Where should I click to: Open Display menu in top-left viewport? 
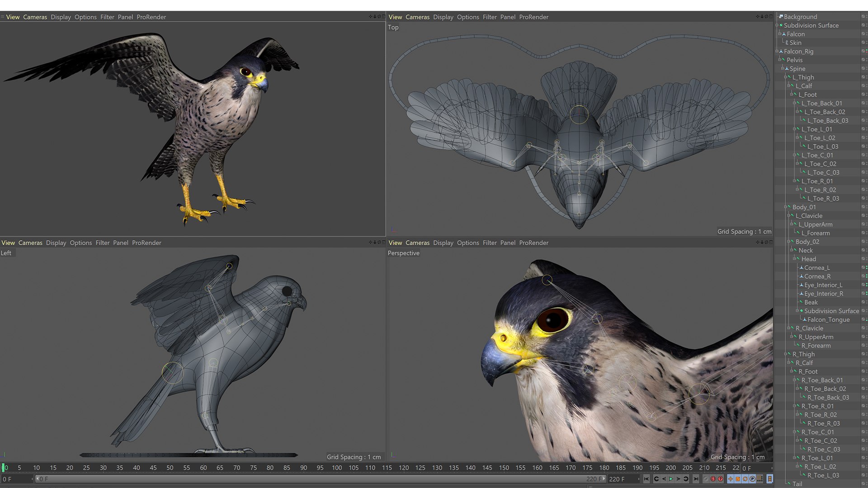pyautogui.click(x=61, y=17)
